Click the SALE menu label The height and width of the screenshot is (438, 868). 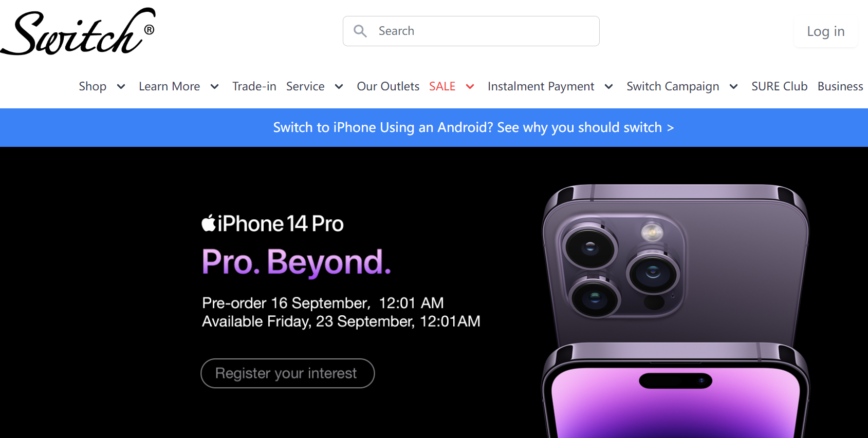pos(442,86)
